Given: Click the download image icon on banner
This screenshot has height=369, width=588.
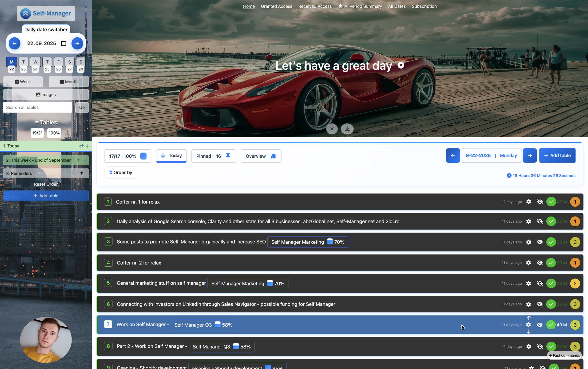Looking at the screenshot, I should [347, 129].
